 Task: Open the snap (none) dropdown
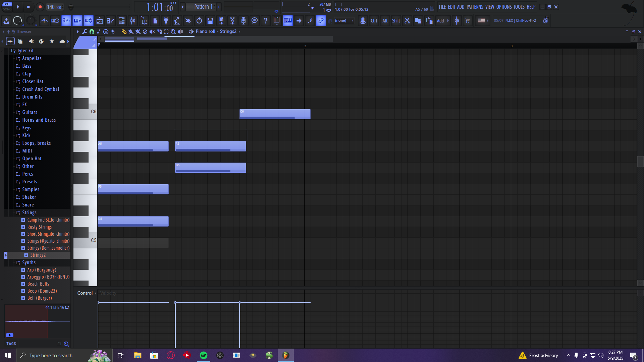click(x=344, y=21)
